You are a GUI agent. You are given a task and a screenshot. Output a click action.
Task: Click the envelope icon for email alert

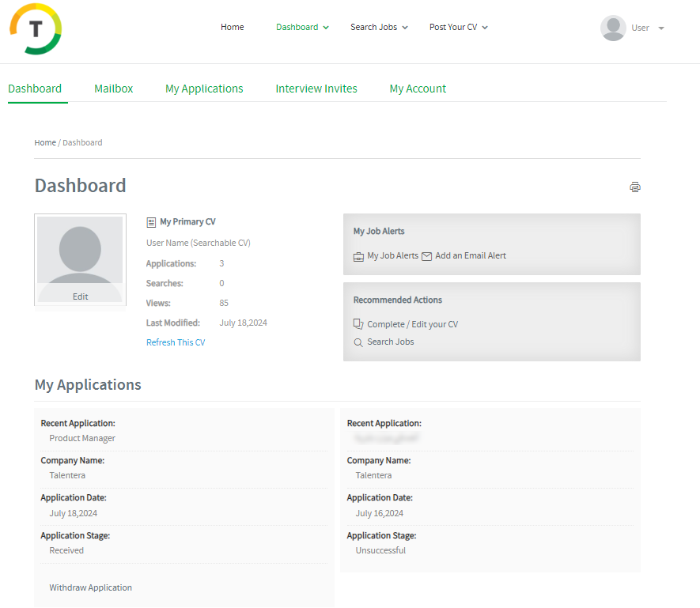click(x=427, y=256)
